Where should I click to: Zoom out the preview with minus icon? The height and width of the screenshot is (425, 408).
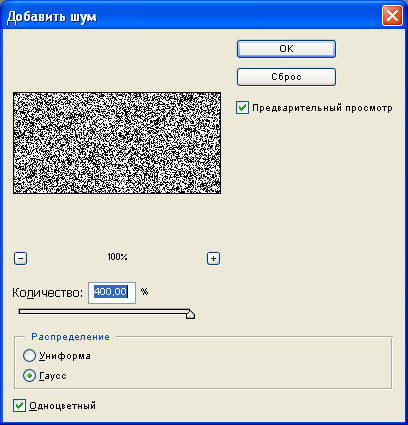(x=20, y=258)
